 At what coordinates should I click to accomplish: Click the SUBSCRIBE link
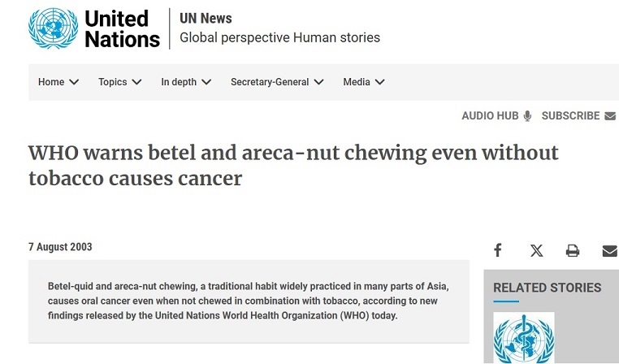[x=570, y=116]
